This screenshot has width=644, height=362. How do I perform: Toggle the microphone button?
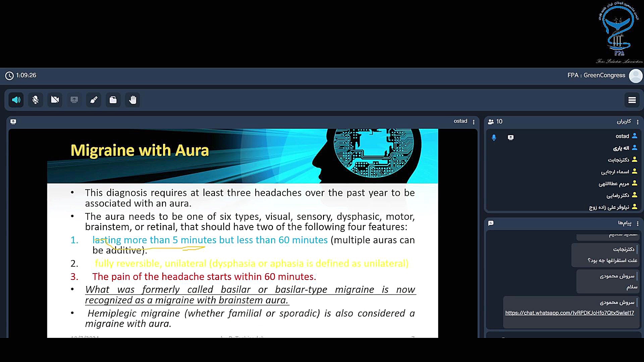click(x=36, y=100)
